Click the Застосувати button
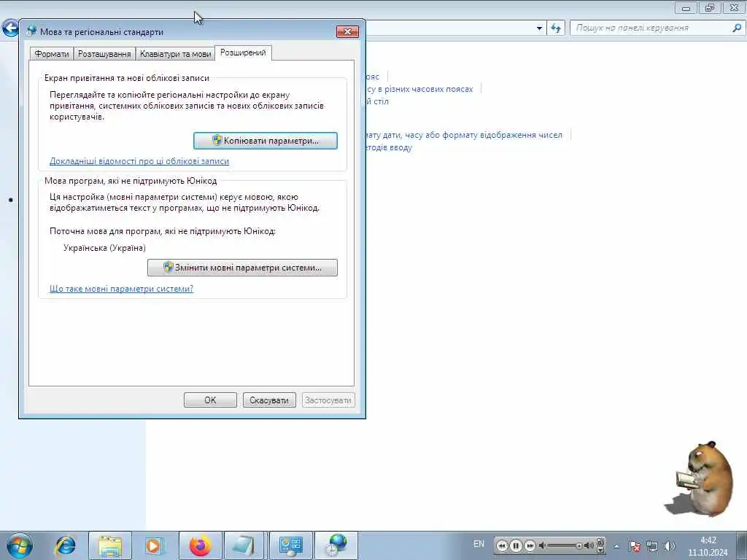Viewport: 747px width, 560px height. coord(328,400)
